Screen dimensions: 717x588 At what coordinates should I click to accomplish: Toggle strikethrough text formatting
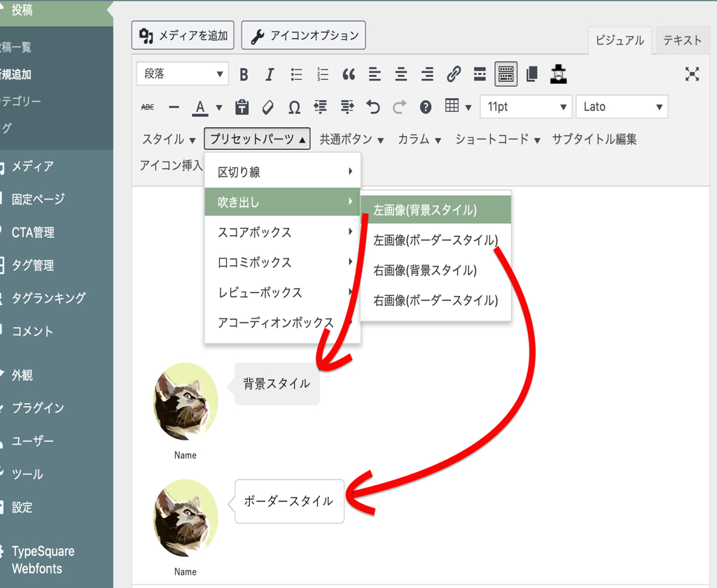click(x=148, y=107)
